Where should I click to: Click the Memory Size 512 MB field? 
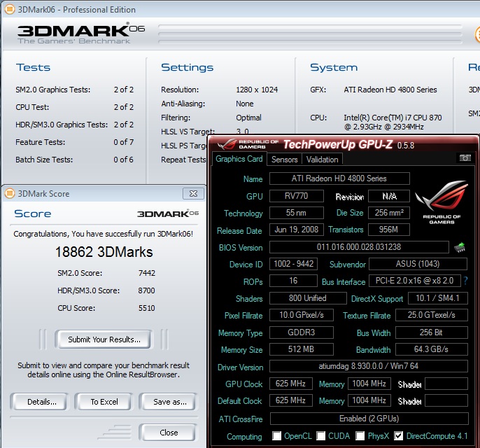pos(301,349)
